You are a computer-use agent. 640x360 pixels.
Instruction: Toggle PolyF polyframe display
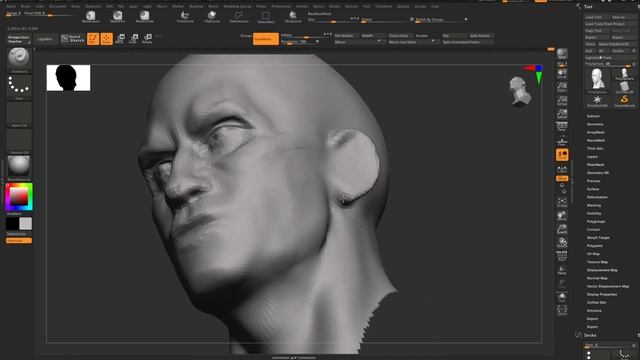[562, 256]
